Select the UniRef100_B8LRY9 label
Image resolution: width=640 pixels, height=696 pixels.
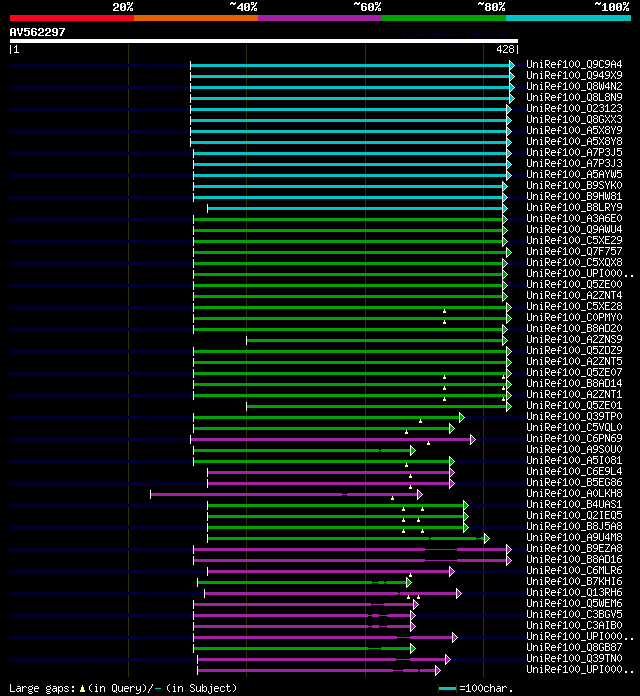pyautogui.click(x=574, y=207)
